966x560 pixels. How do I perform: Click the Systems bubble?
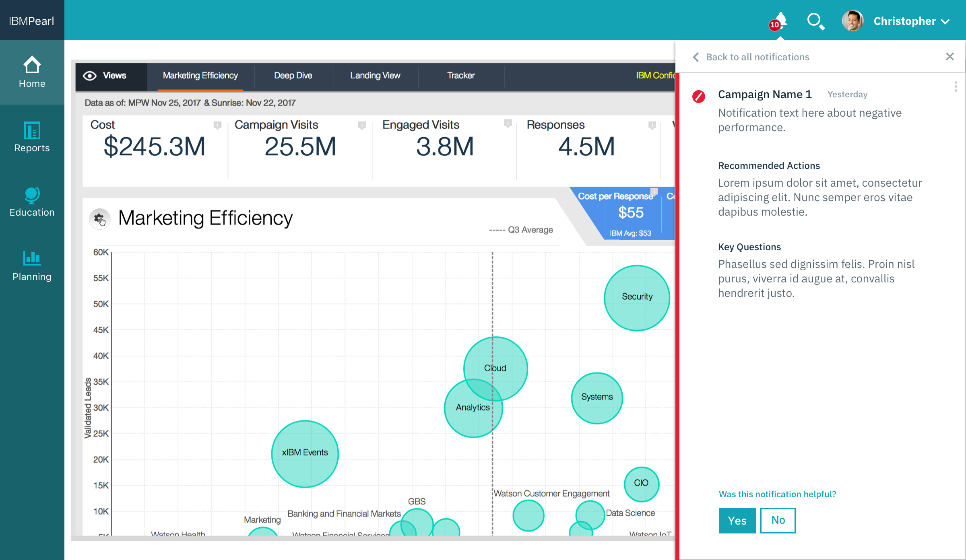click(x=597, y=398)
